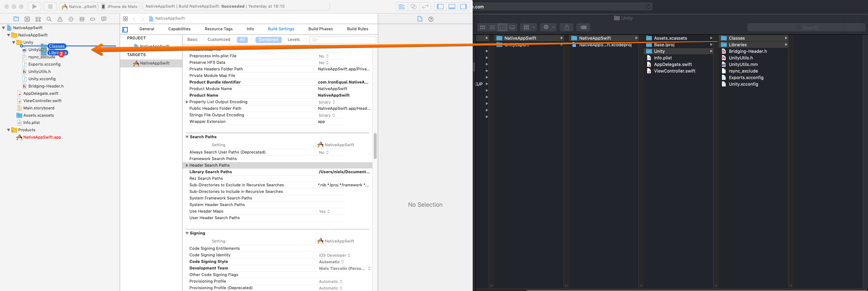Open Preprocess Info.plist File dropdown
The height and width of the screenshot is (291, 868).
[324, 56]
